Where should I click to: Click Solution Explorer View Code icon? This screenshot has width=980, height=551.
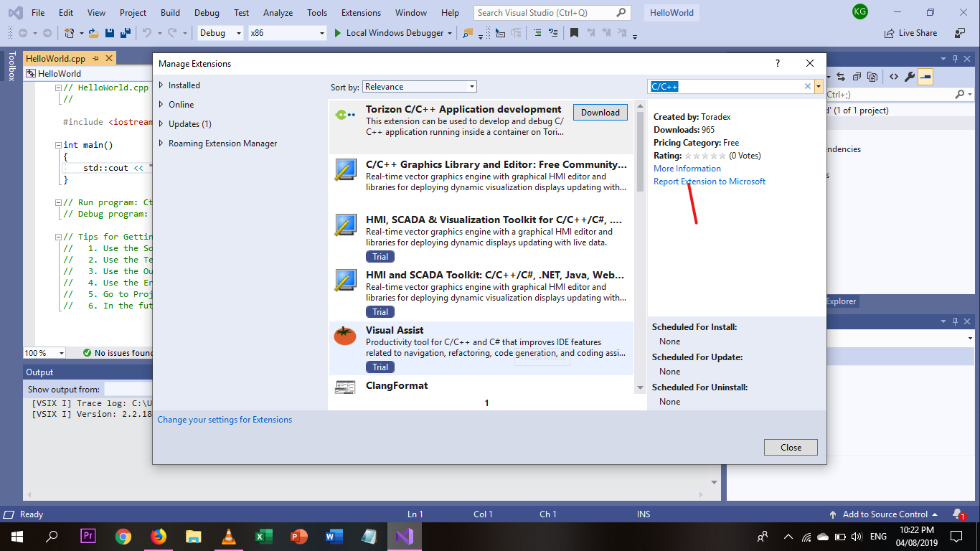[894, 77]
